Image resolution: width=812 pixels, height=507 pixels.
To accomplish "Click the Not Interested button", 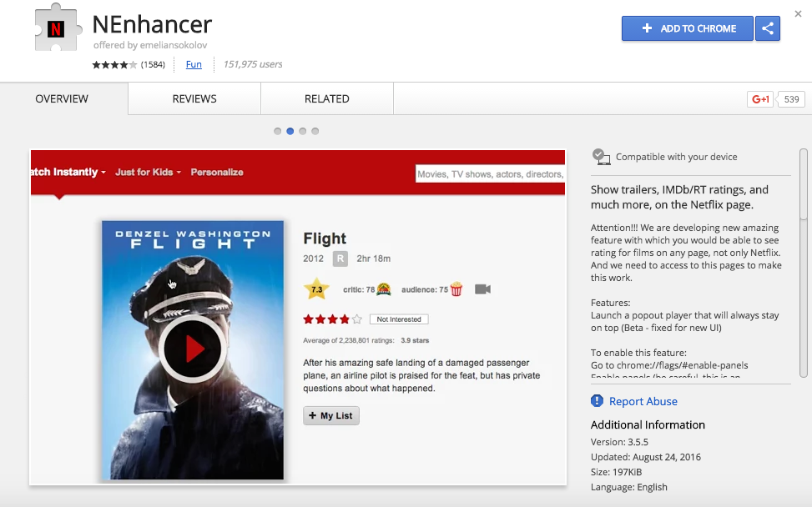I will [399, 319].
